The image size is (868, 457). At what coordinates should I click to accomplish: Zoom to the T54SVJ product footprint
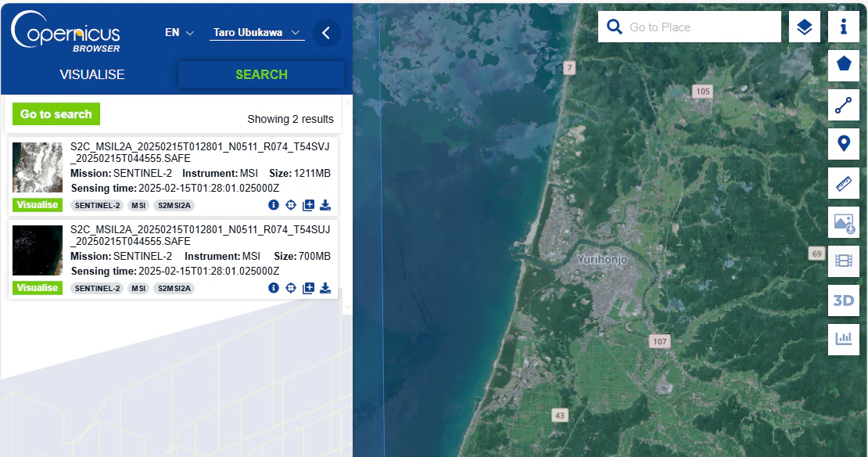[x=291, y=206]
